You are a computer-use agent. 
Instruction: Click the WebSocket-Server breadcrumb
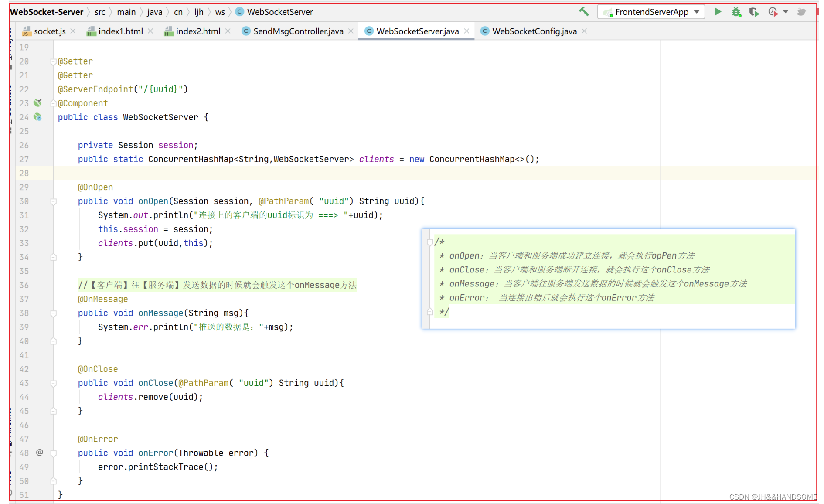coord(47,12)
